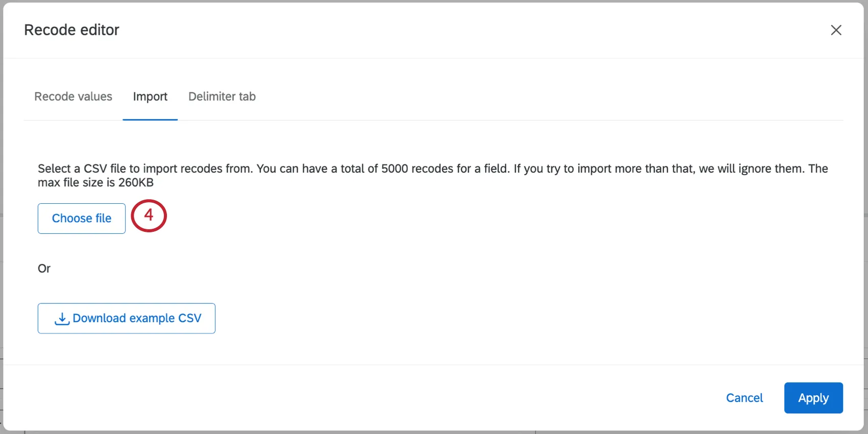Click the Recode editor dialog title

[71, 30]
